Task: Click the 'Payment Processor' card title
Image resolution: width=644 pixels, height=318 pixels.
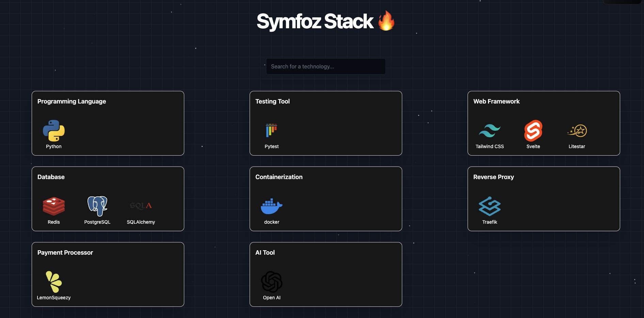Action: point(65,253)
